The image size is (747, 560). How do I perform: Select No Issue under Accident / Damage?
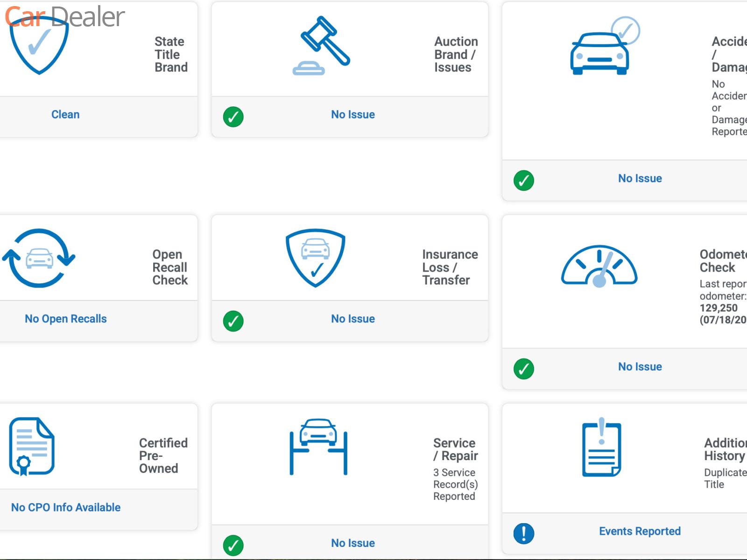coord(640,178)
